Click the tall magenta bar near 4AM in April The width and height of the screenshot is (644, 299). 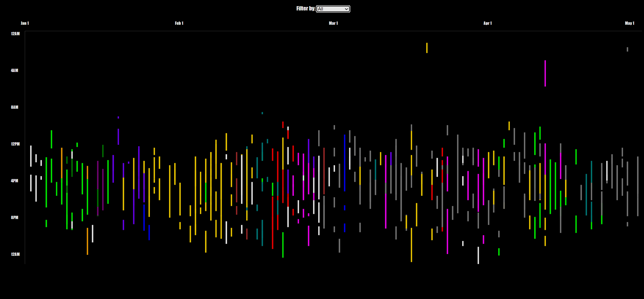tap(545, 74)
